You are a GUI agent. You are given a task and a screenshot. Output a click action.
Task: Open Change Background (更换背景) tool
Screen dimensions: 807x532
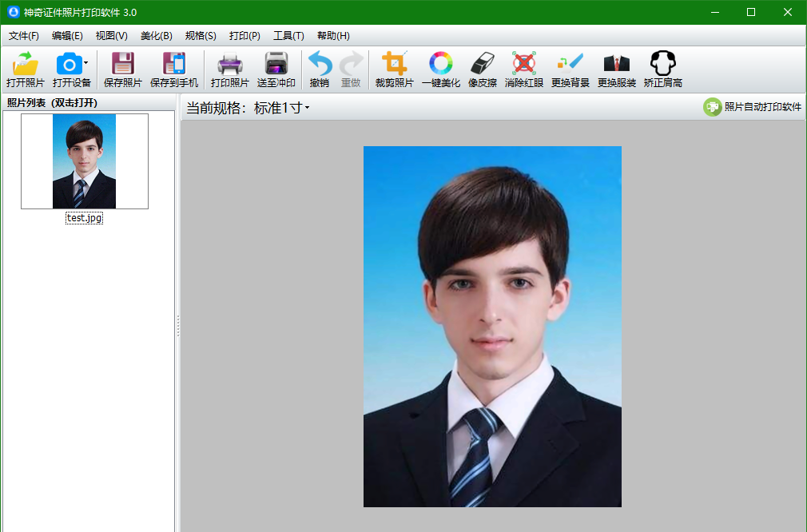coord(570,64)
